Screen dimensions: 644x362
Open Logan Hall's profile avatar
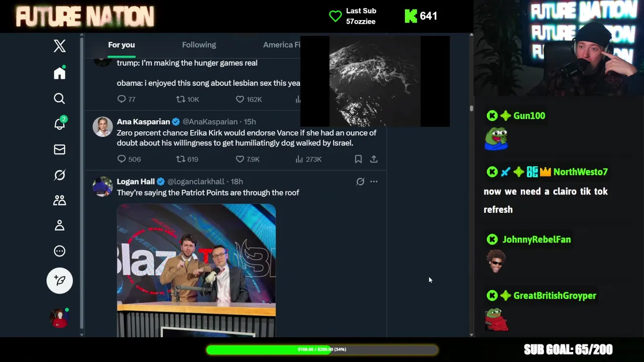103,186
